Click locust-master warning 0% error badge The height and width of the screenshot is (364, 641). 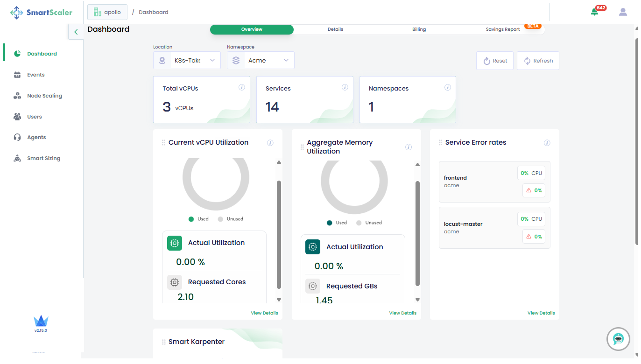534,237
